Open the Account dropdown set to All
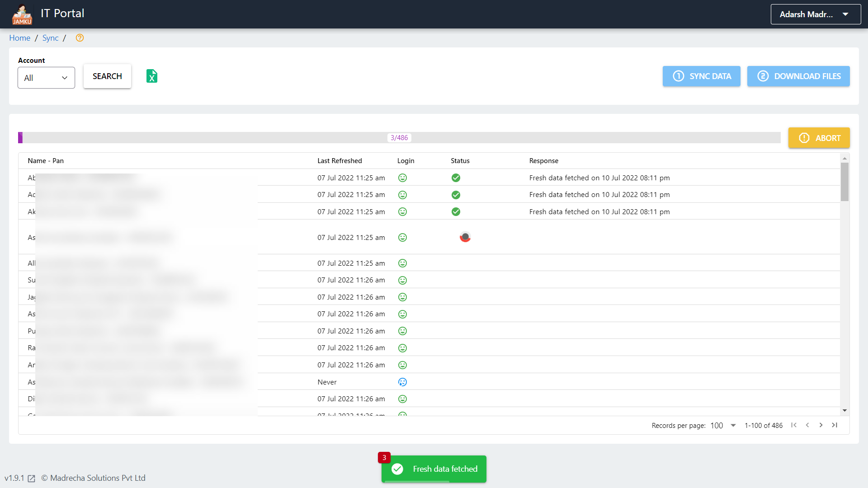This screenshot has height=488, width=868. click(x=46, y=78)
